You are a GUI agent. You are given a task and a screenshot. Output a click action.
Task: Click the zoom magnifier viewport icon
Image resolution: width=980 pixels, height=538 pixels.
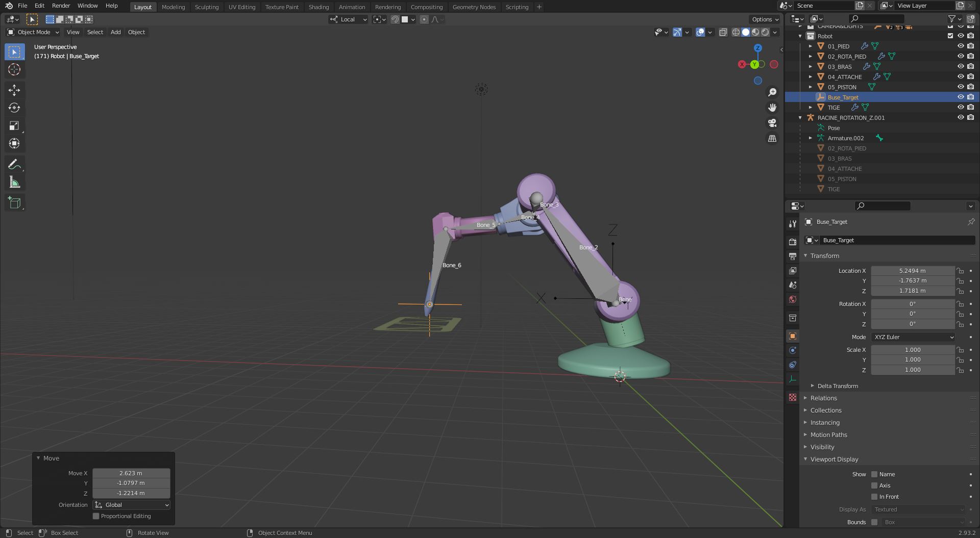772,92
